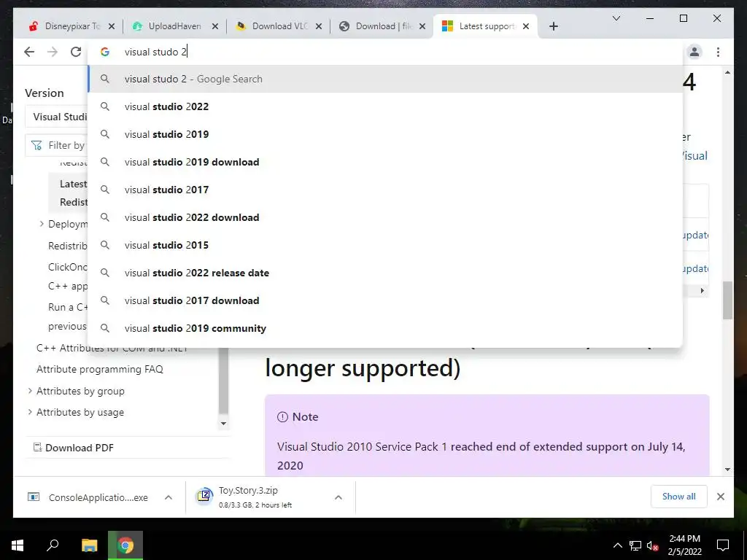The image size is (747, 560).
Task: Switch to the Disneypixar tab
Action: 71,26
